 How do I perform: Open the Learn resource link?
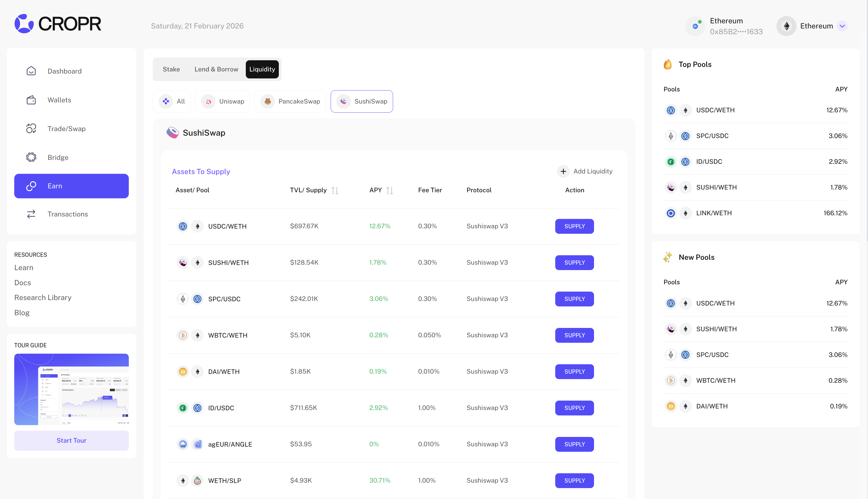[24, 268]
